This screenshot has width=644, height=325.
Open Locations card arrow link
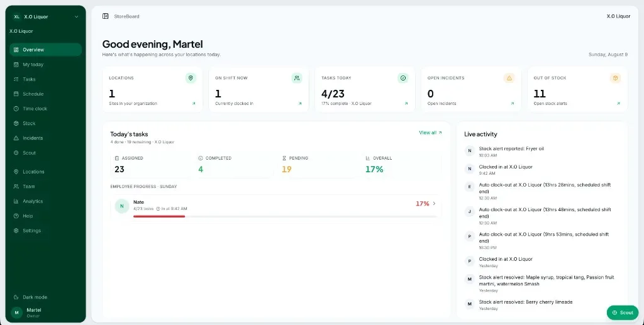coord(194,104)
